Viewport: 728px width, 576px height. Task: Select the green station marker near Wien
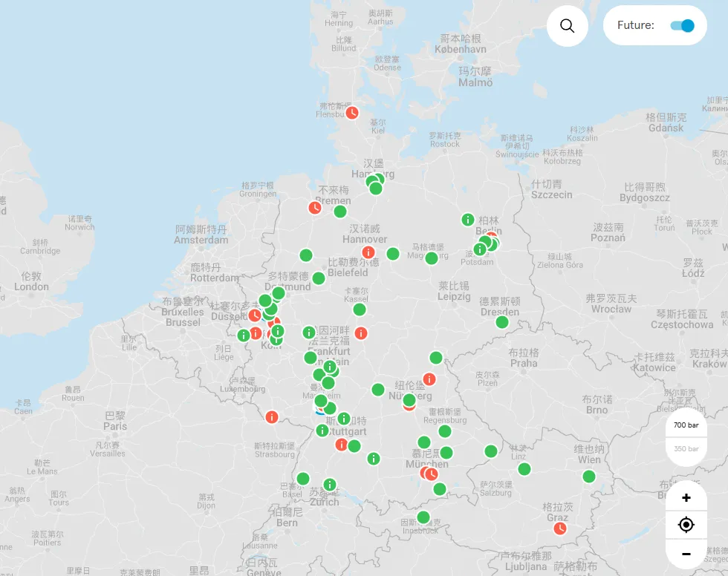588,477
